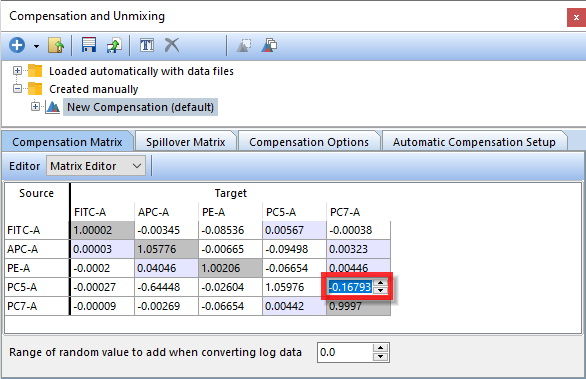Image resolution: width=586 pixels, height=379 pixels.
Task: Click cell value 0.00446
Action: click(358, 267)
